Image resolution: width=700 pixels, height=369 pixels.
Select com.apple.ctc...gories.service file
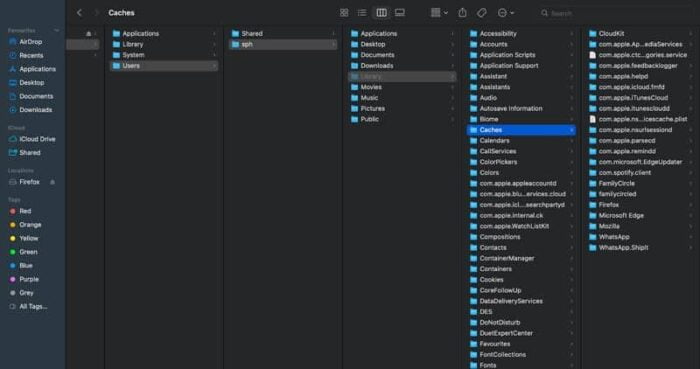[641, 55]
